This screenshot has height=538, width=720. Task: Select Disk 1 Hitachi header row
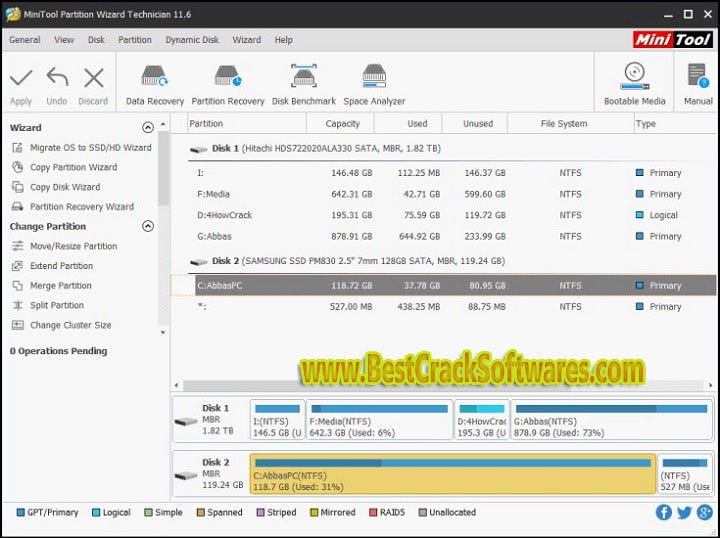452,149
